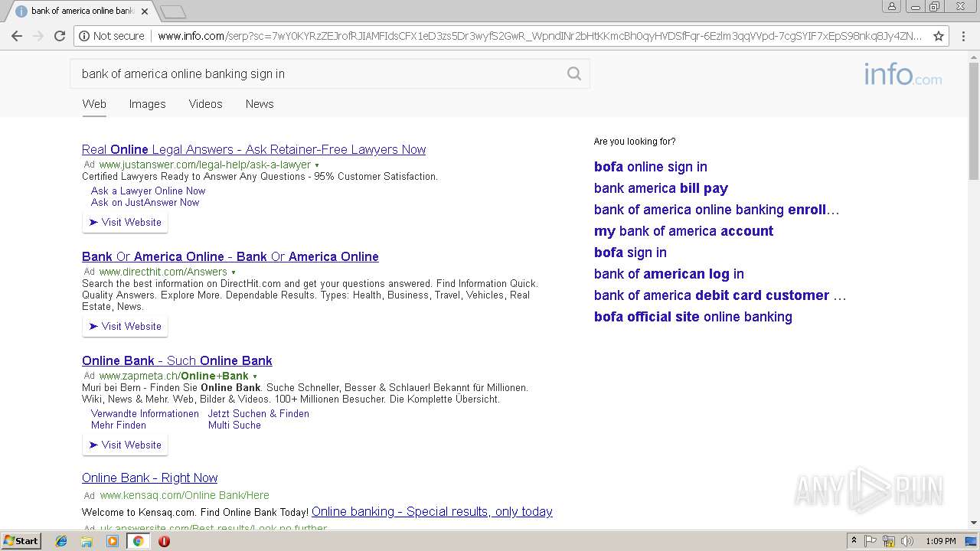Click the info.com logo
This screenshot has height=551, width=980.
903,75
